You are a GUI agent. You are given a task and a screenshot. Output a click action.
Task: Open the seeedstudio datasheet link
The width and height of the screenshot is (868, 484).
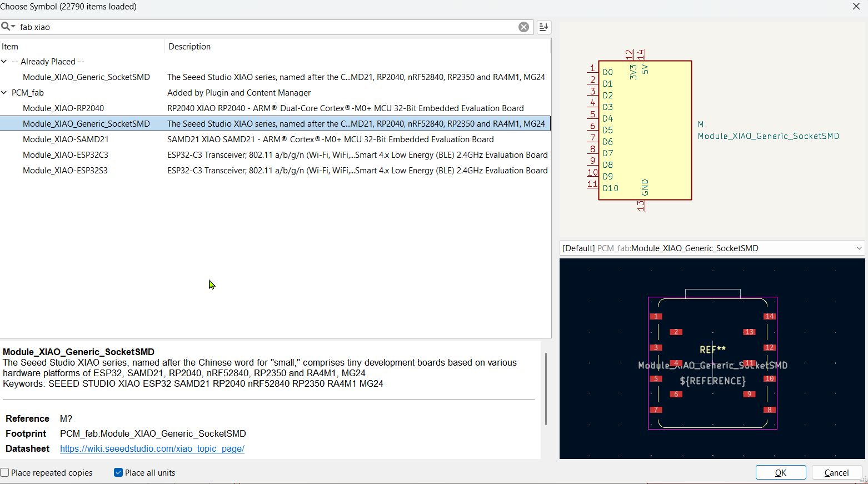[152, 448]
